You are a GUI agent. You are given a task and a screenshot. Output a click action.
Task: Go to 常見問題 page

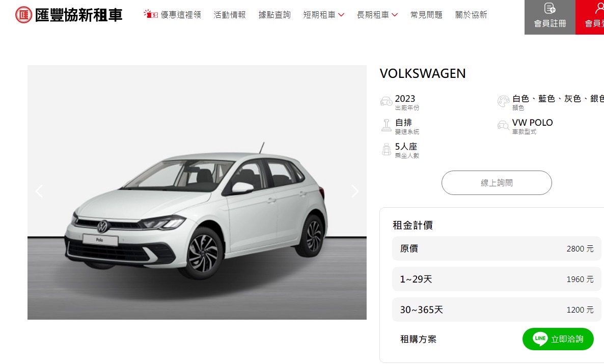[426, 15]
